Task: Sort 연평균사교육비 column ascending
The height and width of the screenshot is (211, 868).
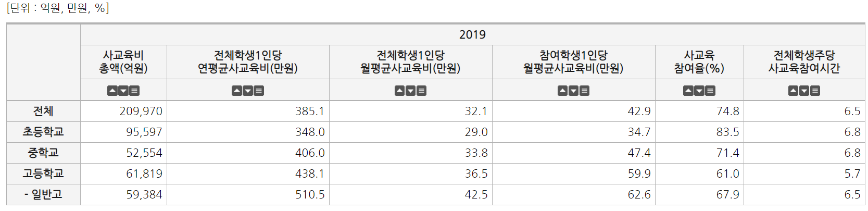Action: [237, 91]
